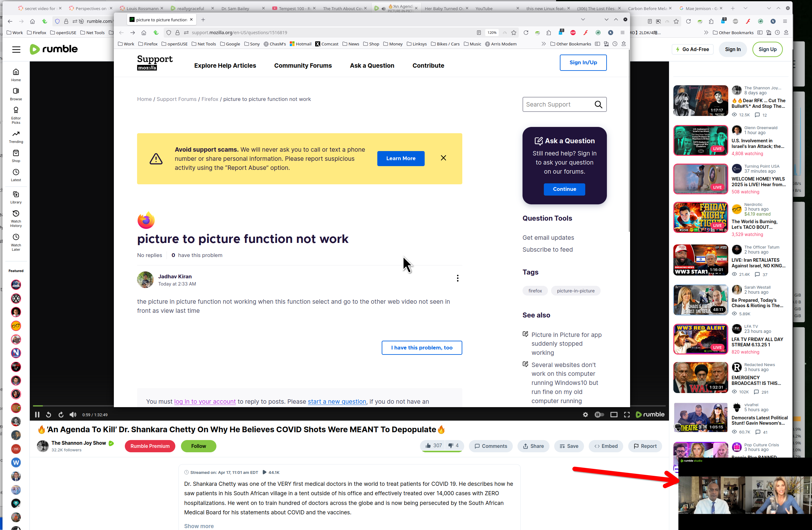Open a new tab in front Firefox window
Viewport: 812px width, 530px height.
pyautogui.click(x=203, y=19)
